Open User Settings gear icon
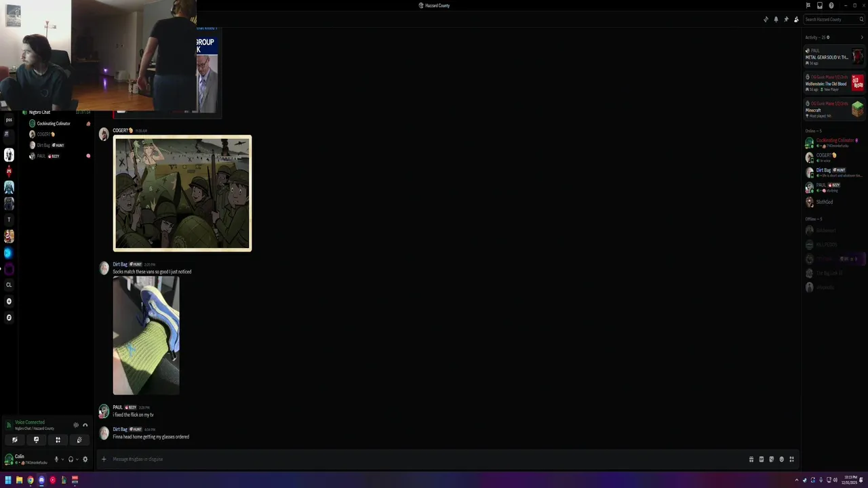 85,460
